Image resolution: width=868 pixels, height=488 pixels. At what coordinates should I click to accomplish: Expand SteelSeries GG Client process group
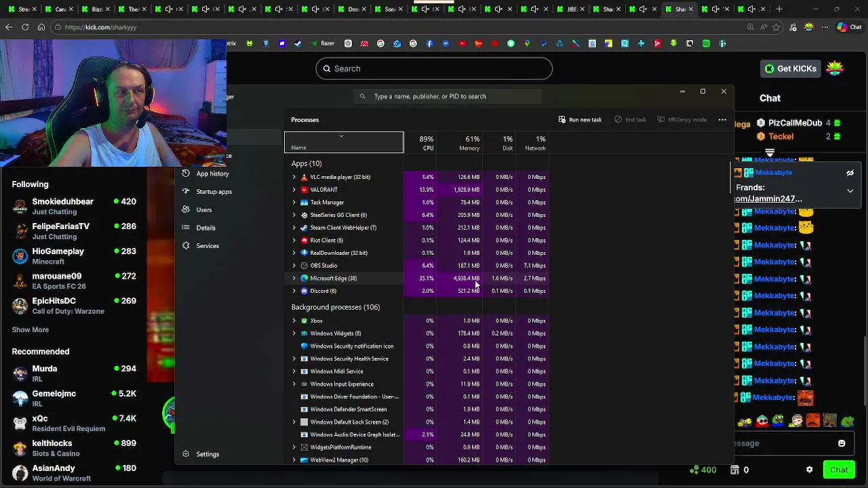coord(294,215)
